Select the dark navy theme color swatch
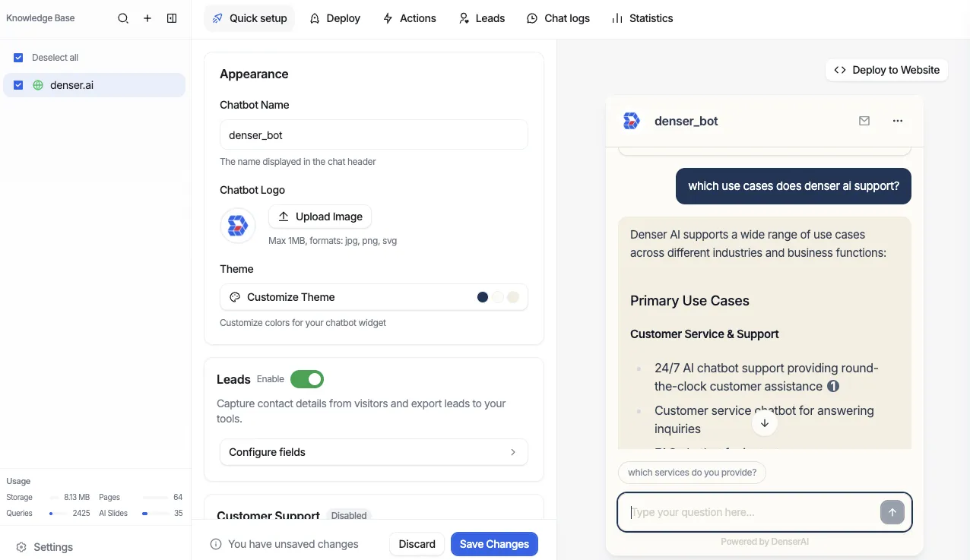Screen dimensions: 970x560 pyautogui.click(x=483, y=297)
